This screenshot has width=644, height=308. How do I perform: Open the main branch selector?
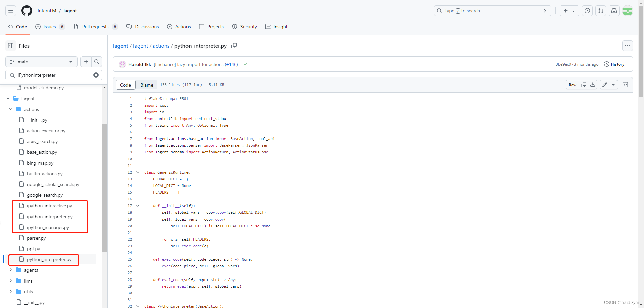[42, 62]
